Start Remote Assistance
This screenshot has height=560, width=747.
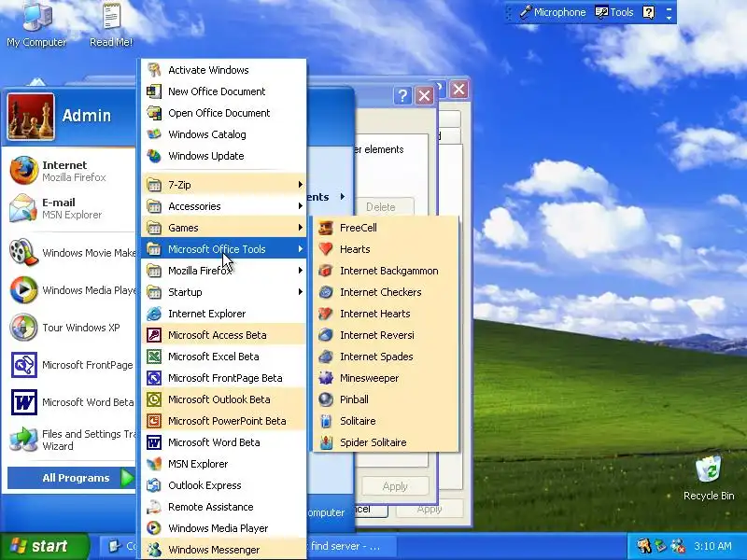coord(223,506)
